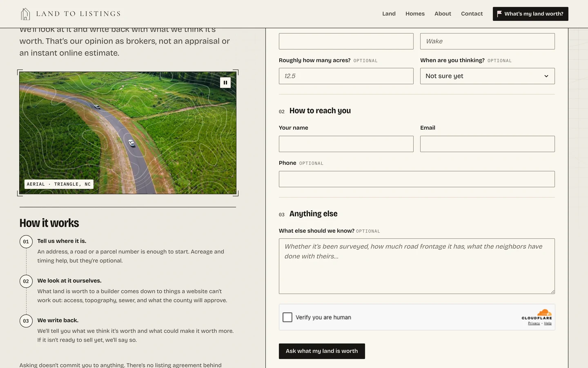Click the Land to Listings house logo icon

[25, 14]
